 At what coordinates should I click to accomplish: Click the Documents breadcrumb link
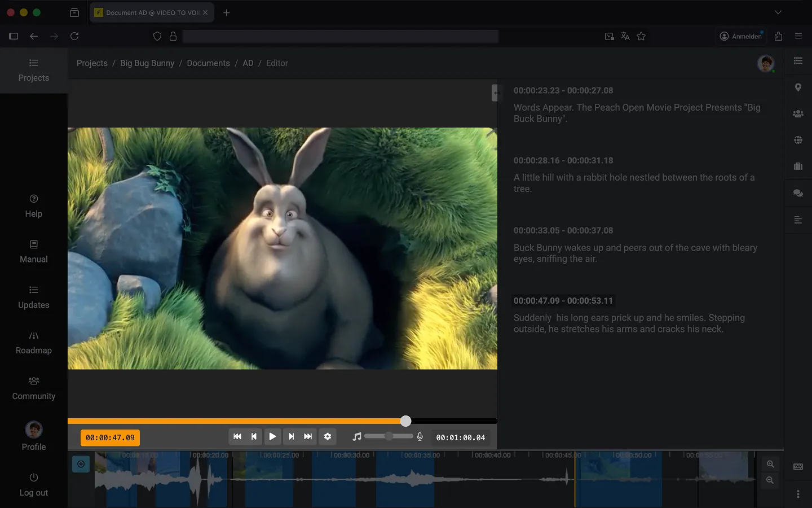pos(208,63)
